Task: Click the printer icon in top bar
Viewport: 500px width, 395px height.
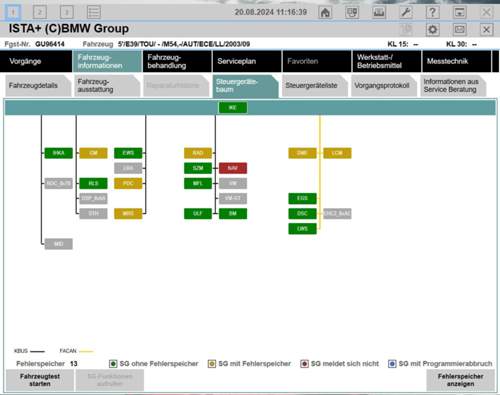Action: click(x=379, y=13)
